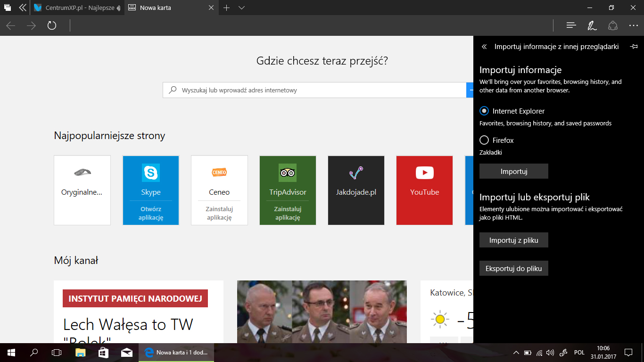
Task: Open the Action Center notifications icon
Action: tap(628, 353)
